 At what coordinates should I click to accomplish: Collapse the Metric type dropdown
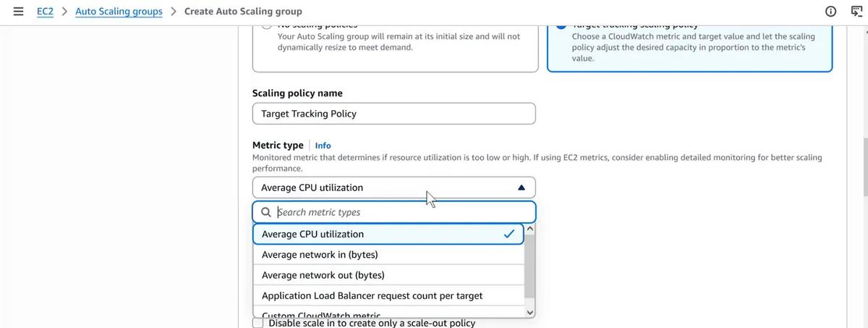(394, 188)
